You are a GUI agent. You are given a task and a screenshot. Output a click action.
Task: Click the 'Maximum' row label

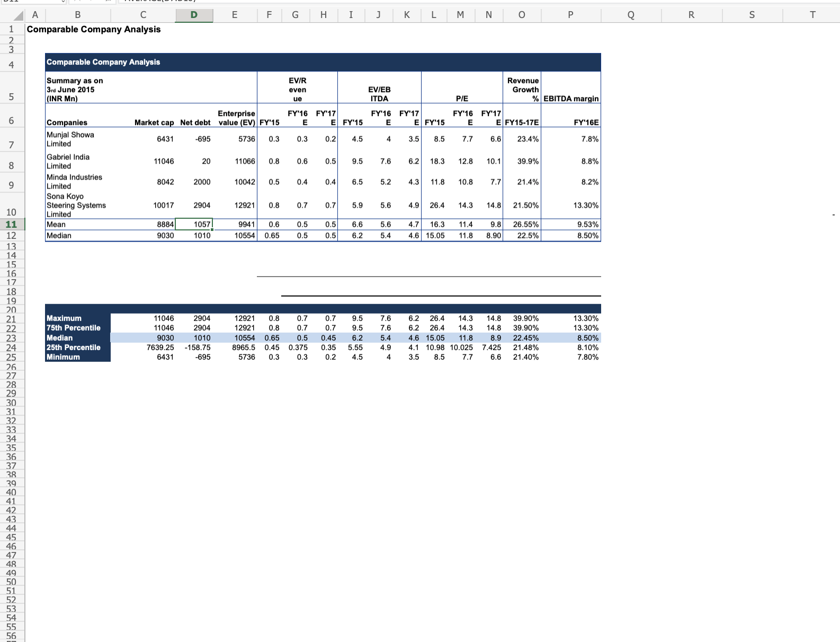coord(64,318)
